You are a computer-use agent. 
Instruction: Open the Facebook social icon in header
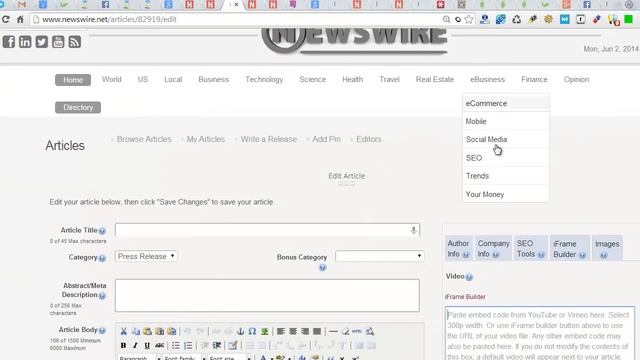point(9,42)
